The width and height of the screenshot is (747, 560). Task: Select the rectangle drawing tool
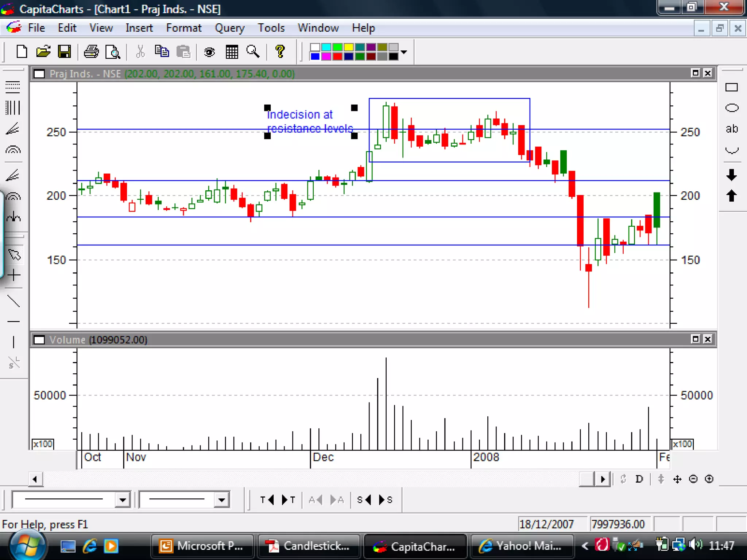pyautogui.click(x=731, y=87)
